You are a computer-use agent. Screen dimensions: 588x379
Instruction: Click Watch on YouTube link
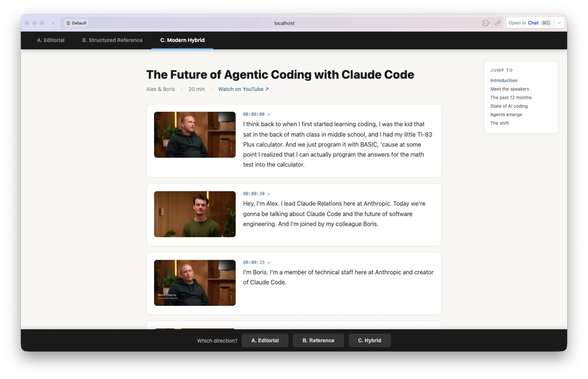[x=243, y=89]
